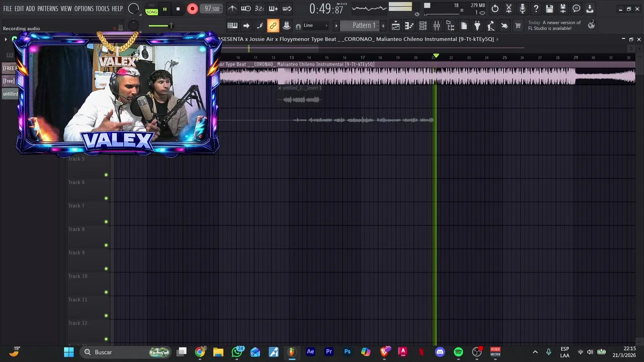Open the tempo tapper icon
The height and width of the screenshot is (362, 644).
(491, 26)
